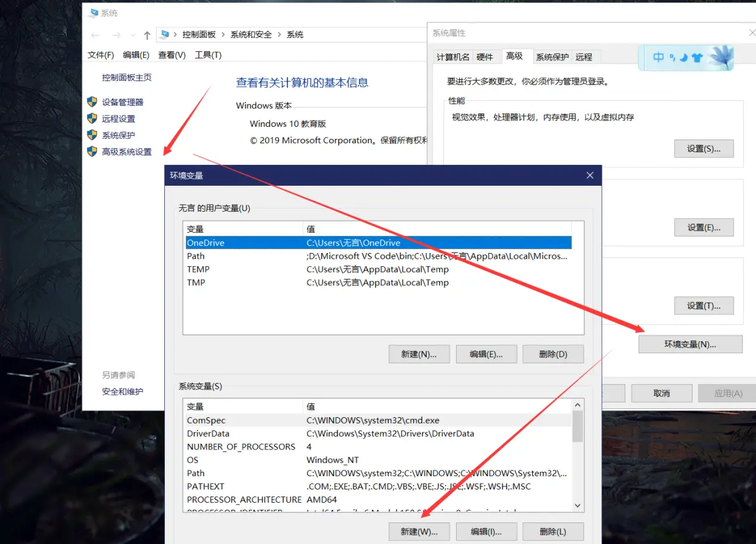Click the 应用(A) button
Image resolution: width=756 pixels, height=544 pixels.
(727, 393)
